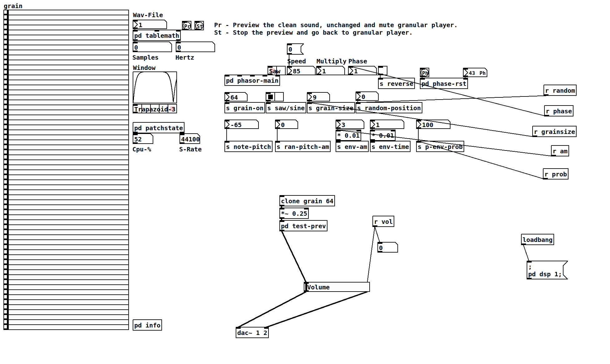
Task: Click the p-env-prob number box showing 100
Action: [x=433, y=125]
